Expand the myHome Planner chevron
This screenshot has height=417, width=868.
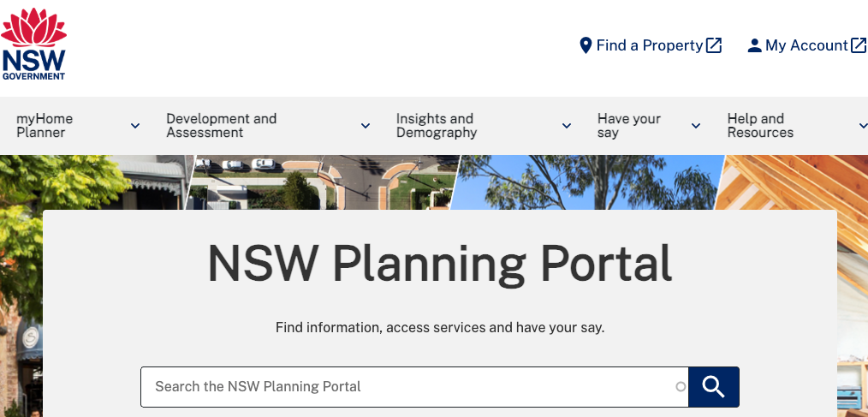point(135,126)
